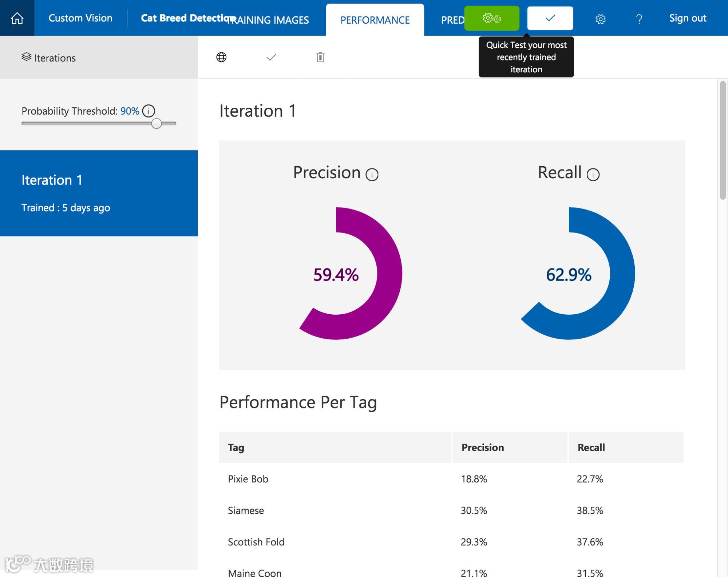Click the Probability Threshold slider handle

(157, 124)
